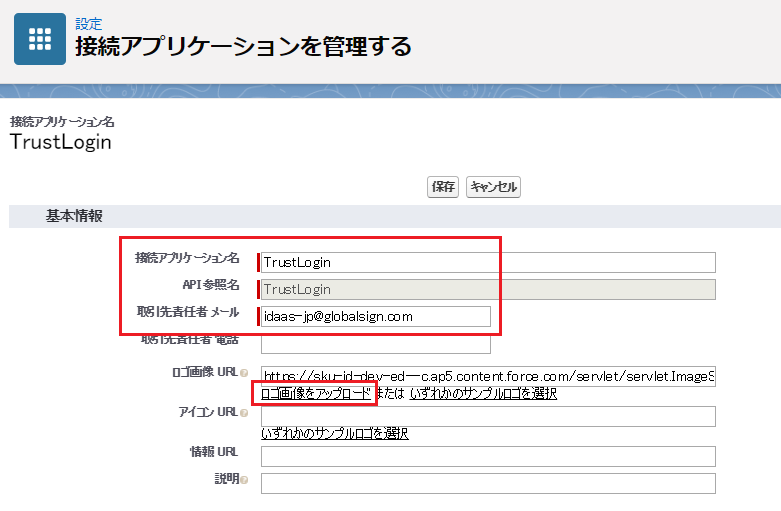Click the greyed API 参照名 field
781x511 pixels.
coord(488,289)
